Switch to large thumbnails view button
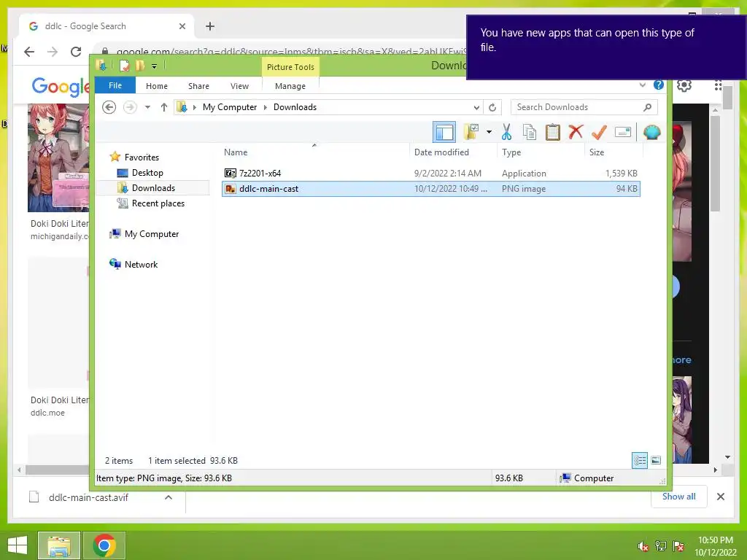The height and width of the screenshot is (560, 747). 656,461
